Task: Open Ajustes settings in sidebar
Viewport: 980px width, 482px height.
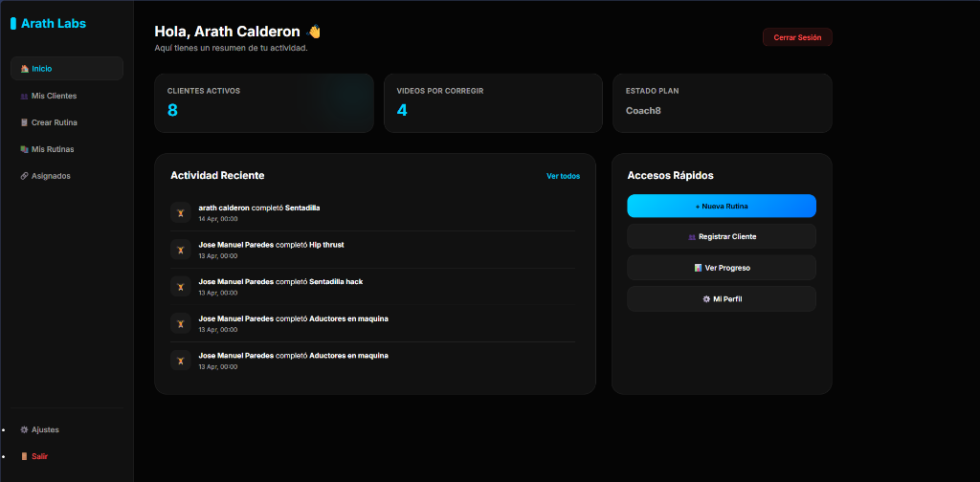Action: [67, 429]
